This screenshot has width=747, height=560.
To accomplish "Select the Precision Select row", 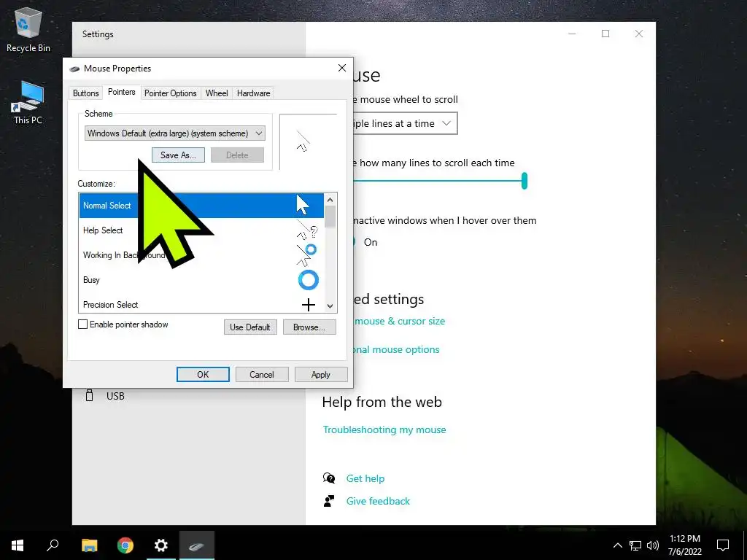I will (x=201, y=305).
